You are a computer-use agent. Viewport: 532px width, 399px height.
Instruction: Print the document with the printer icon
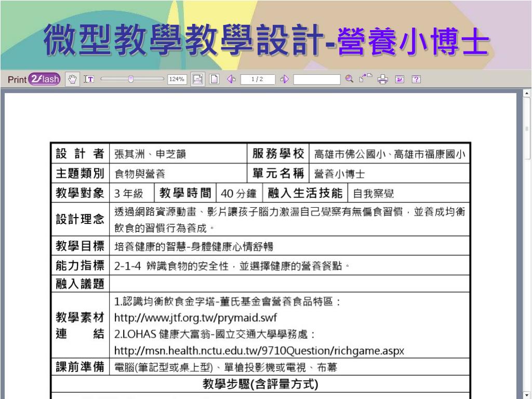(383, 79)
